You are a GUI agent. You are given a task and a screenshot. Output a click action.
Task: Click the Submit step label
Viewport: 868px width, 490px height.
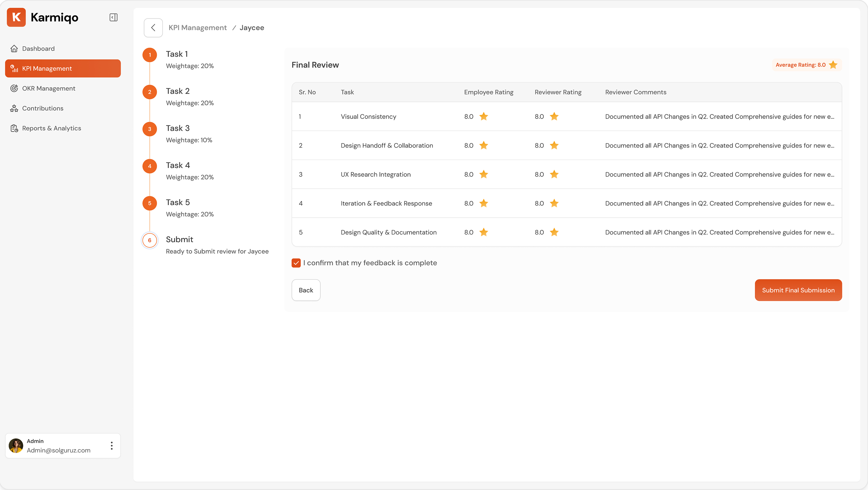179,239
